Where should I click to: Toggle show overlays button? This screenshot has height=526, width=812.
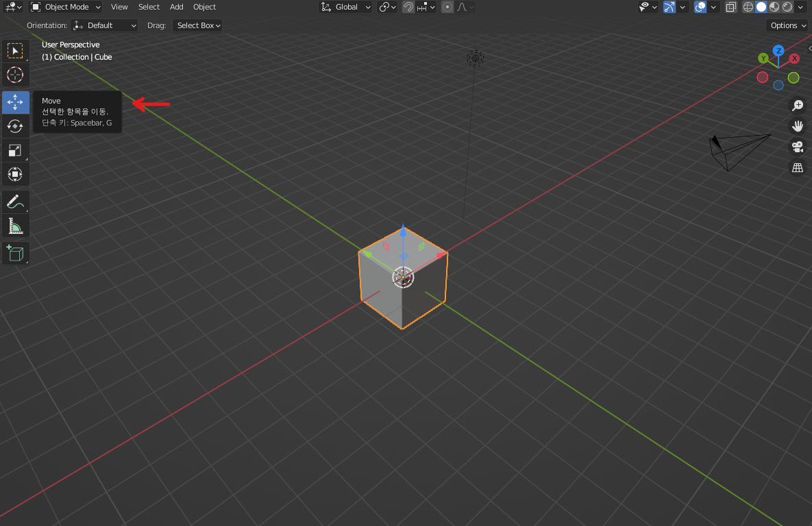click(x=700, y=7)
